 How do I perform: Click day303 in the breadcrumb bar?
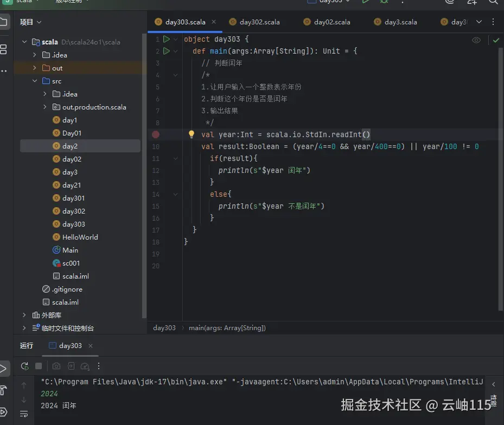(164, 327)
